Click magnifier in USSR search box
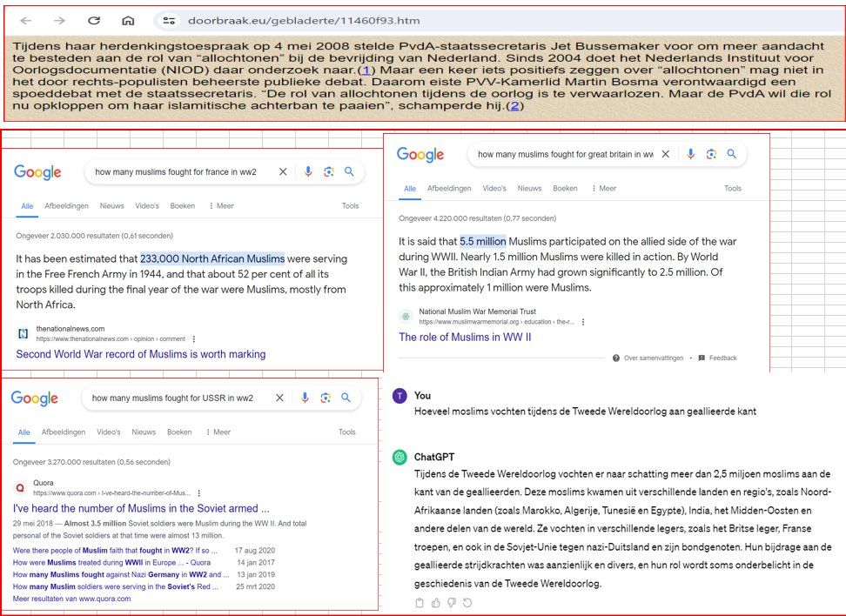This screenshot has height=616, width=846. tap(346, 398)
